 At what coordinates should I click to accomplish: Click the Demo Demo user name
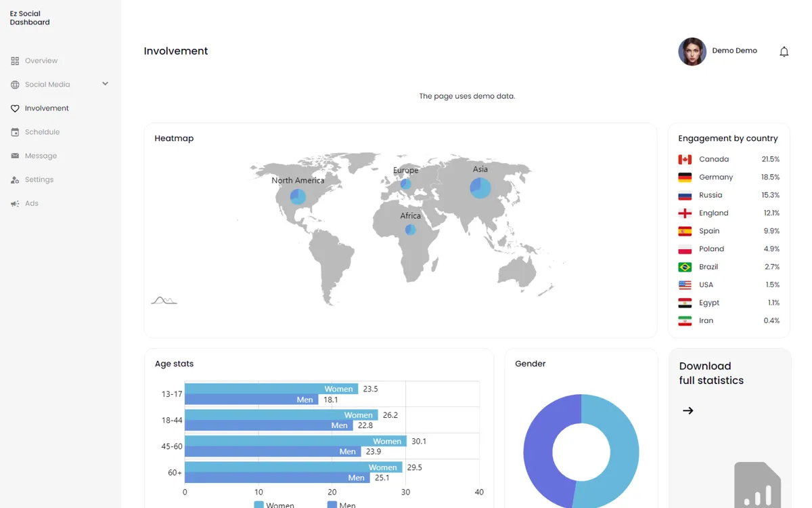pyautogui.click(x=734, y=51)
